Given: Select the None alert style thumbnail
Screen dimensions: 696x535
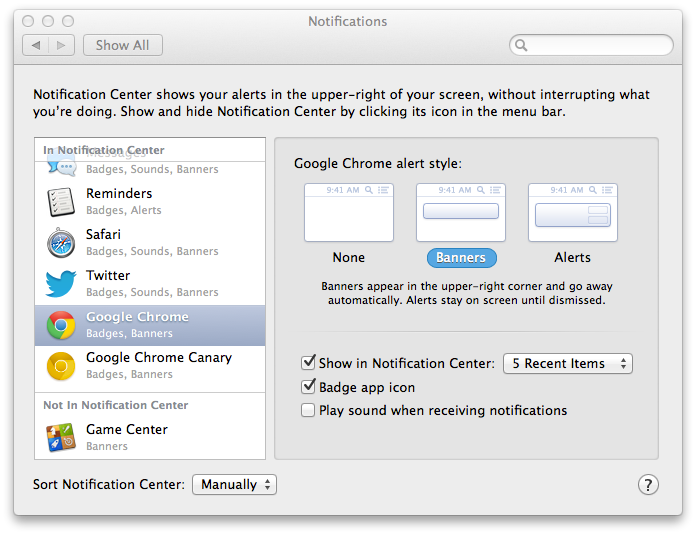Looking at the screenshot, I should pos(349,213).
